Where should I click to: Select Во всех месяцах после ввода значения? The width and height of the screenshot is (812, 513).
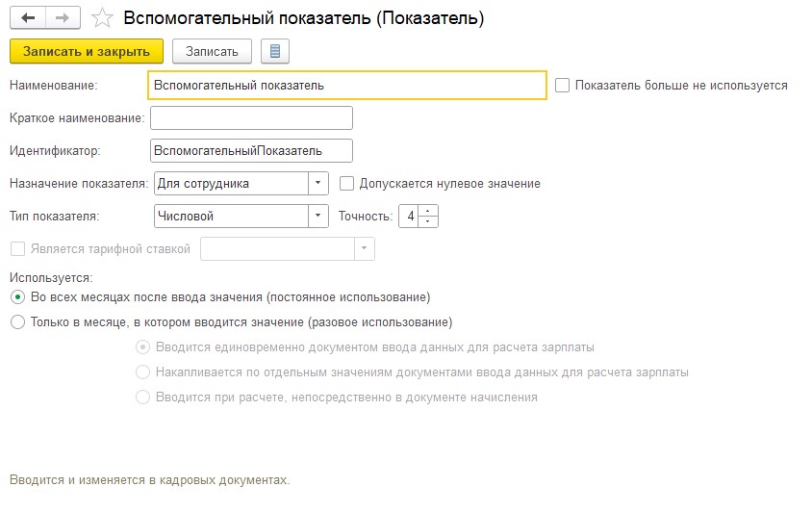point(17,297)
